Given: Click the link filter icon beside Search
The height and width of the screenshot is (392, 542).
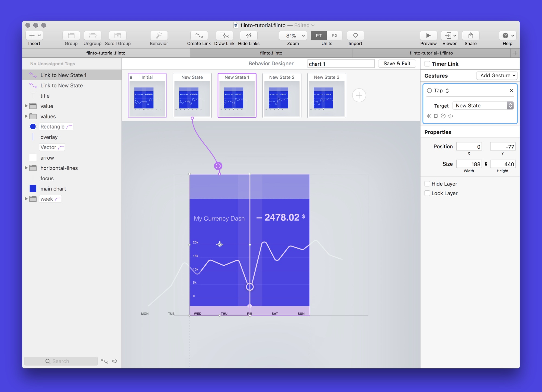Looking at the screenshot, I should tap(105, 361).
